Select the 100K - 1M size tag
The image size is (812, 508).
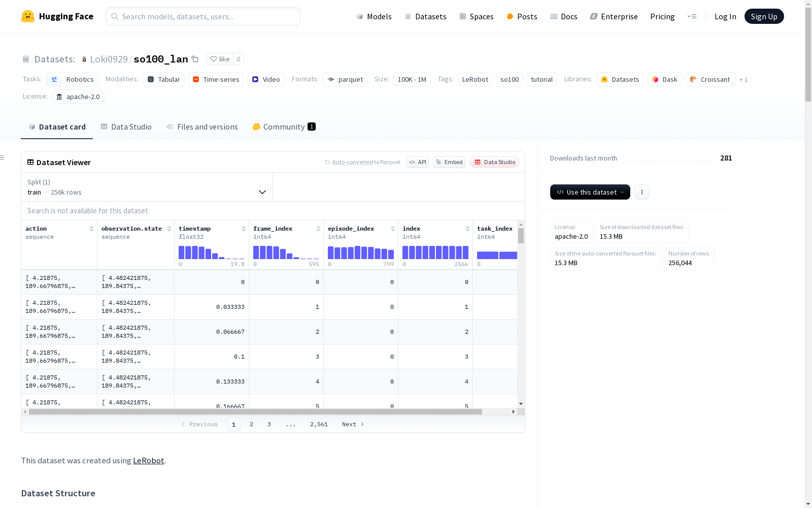tap(412, 79)
